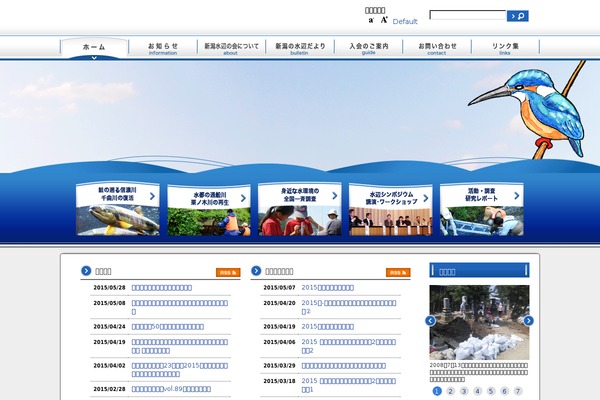Select slideshow page 5 dot
Image resolution: width=600 pixels, height=400 pixels.
point(491,391)
